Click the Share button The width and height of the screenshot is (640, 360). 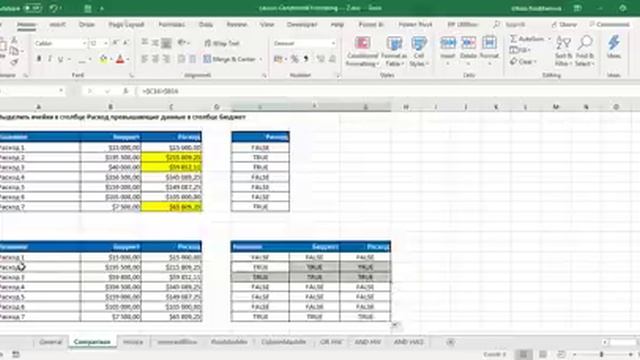pos(564,24)
